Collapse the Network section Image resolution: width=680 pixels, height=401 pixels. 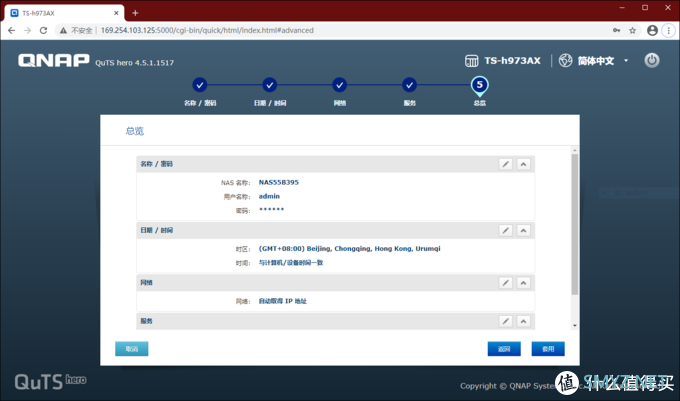point(523,283)
